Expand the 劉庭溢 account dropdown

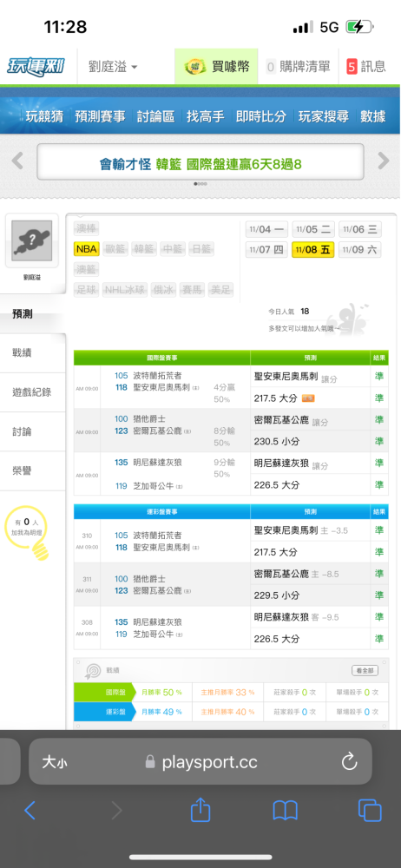(113, 67)
